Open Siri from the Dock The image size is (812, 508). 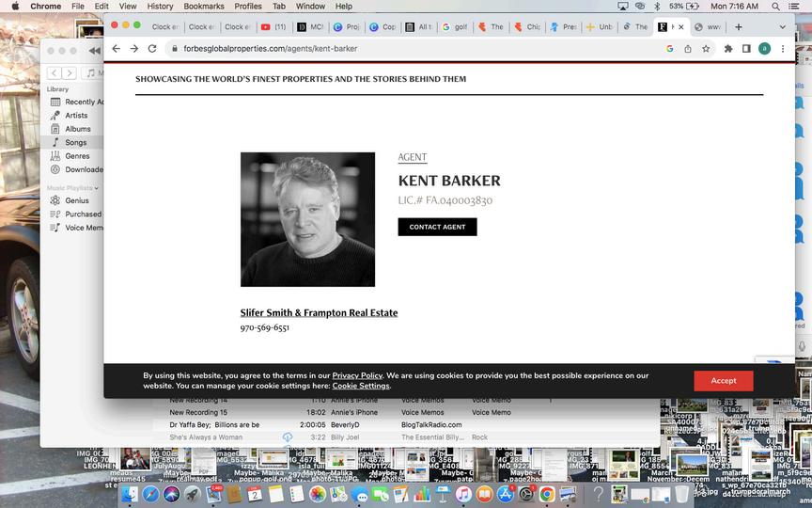point(171,495)
